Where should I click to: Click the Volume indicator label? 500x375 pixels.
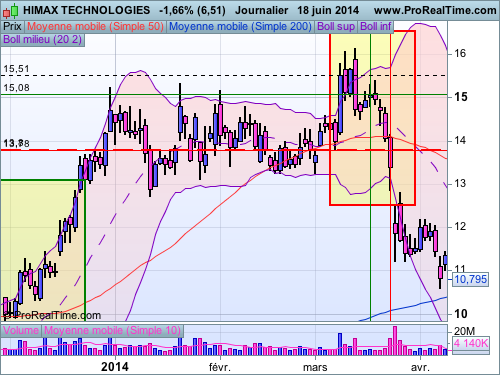21,330
